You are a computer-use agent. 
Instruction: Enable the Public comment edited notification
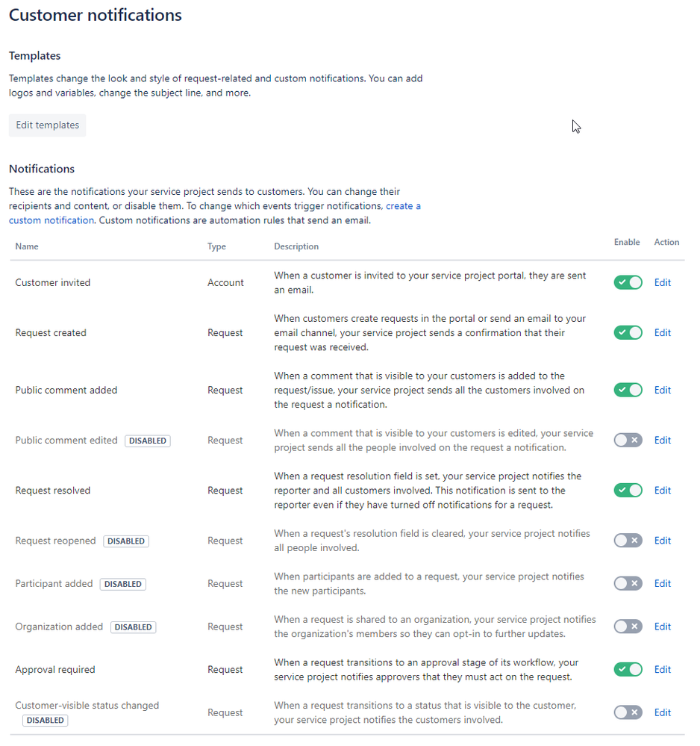click(628, 440)
